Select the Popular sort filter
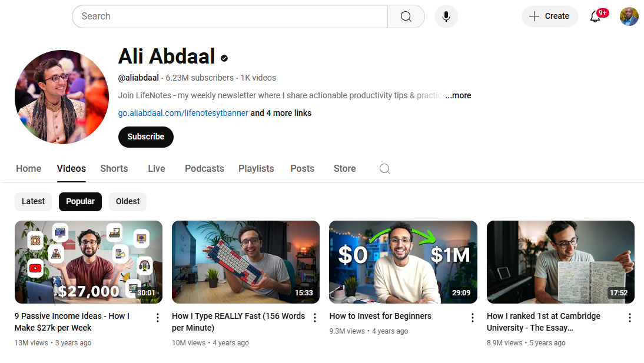The height and width of the screenshot is (363, 644). coord(80,201)
